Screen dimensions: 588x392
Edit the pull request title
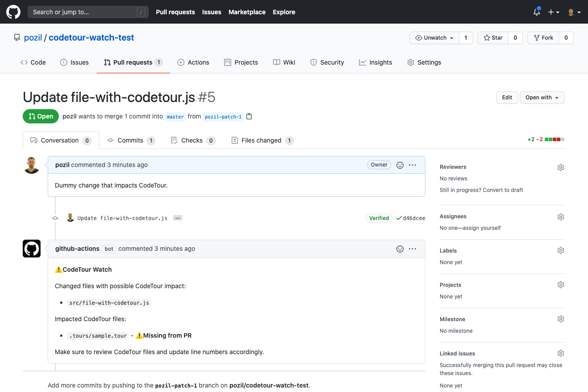507,98
